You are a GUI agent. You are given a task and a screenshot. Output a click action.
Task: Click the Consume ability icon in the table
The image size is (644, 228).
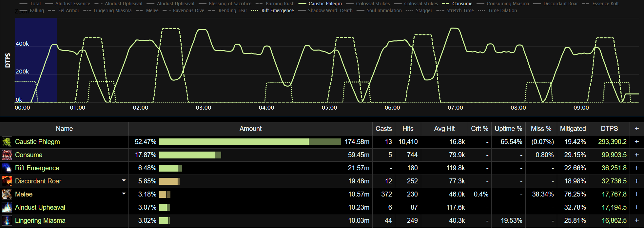pos(7,155)
